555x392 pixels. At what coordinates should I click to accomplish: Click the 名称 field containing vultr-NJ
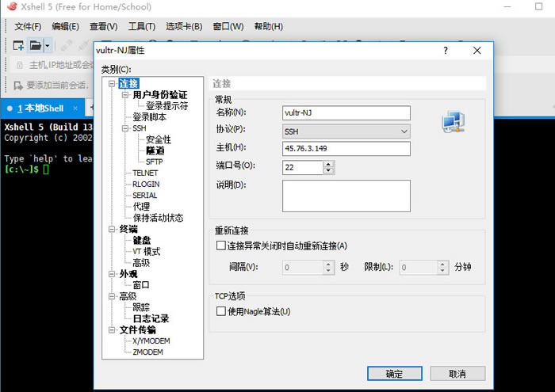pyautogui.click(x=346, y=112)
